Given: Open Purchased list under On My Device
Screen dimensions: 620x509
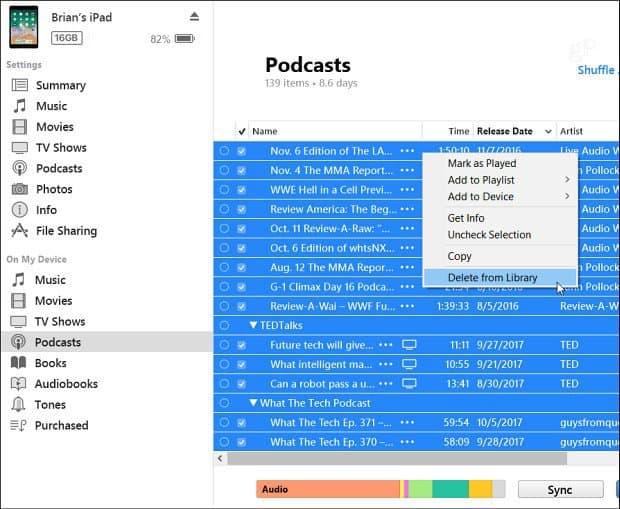Looking at the screenshot, I should point(61,426).
